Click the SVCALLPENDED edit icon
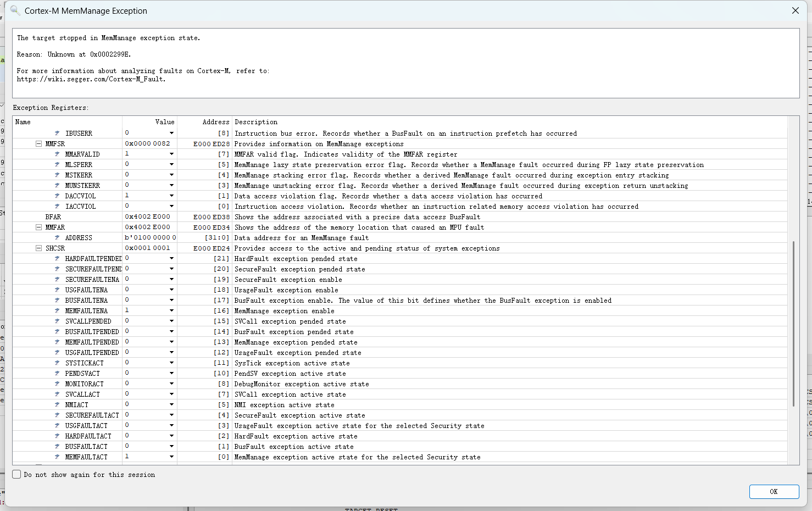 [57, 321]
